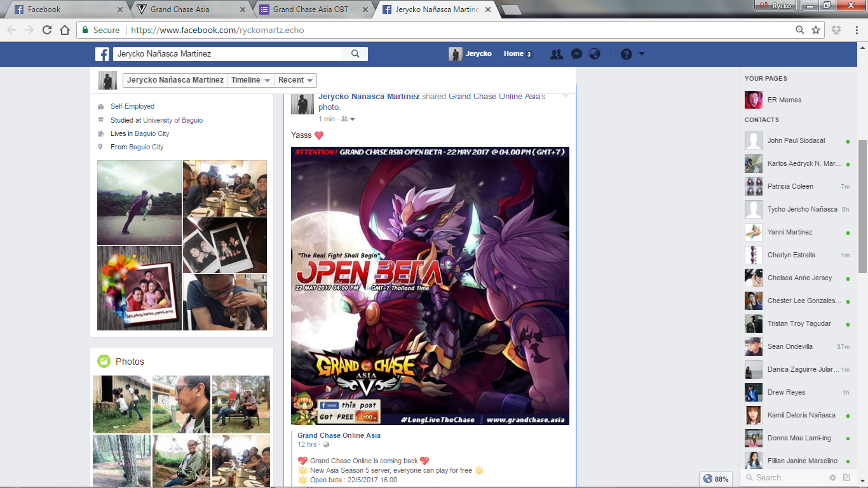The width and height of the screenshot is (868, 488).
Task: Open chat with Sean Ondevilla
Action: pyautogui.click(x=799, y=346)
